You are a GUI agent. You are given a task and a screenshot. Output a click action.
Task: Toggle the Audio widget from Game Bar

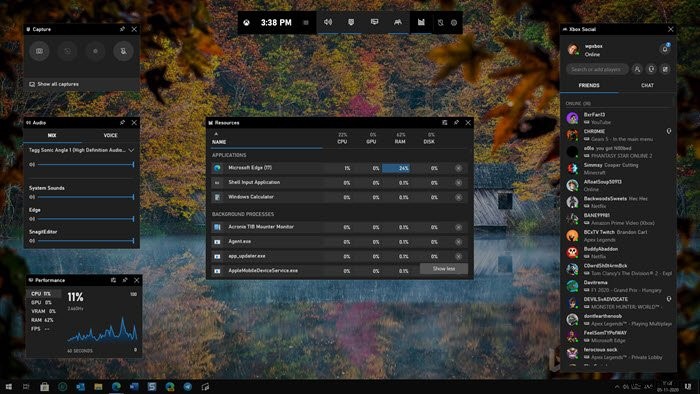[328, 22]
